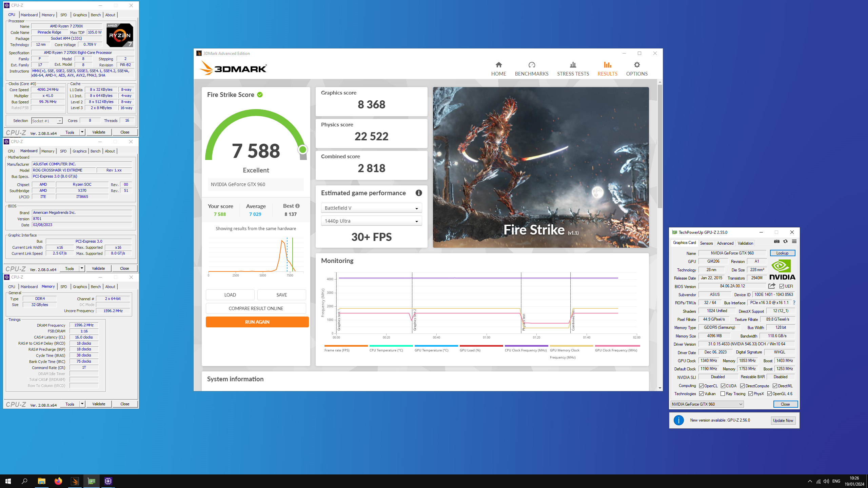Click RUN AGAIN in 3DMark

point(257,322)
